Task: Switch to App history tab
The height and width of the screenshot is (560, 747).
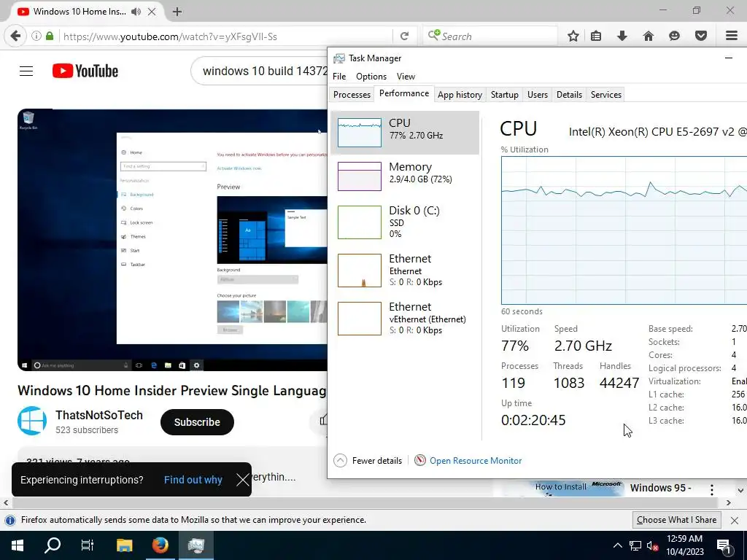Action: (460, 94)
